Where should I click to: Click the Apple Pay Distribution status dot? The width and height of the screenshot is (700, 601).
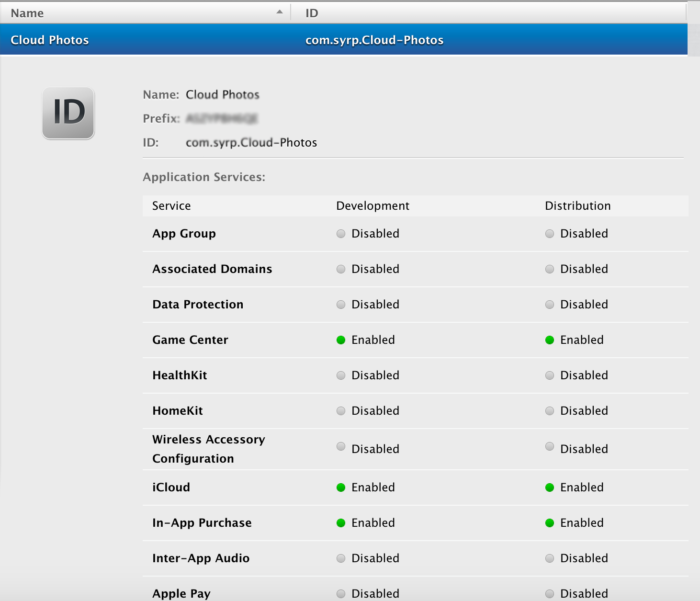click(550, 594)
